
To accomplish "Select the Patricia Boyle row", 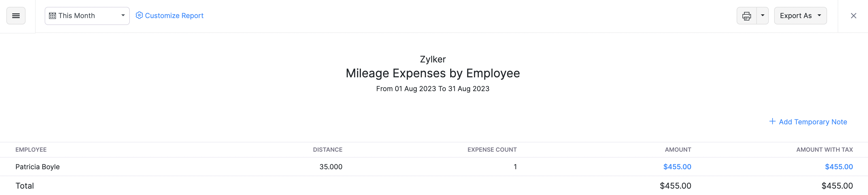I will [37, 166].
